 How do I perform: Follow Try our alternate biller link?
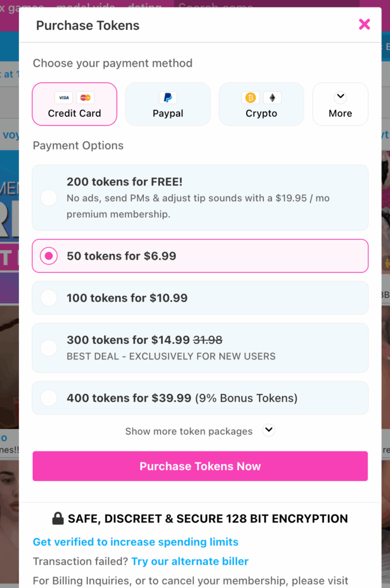[190, 561]
